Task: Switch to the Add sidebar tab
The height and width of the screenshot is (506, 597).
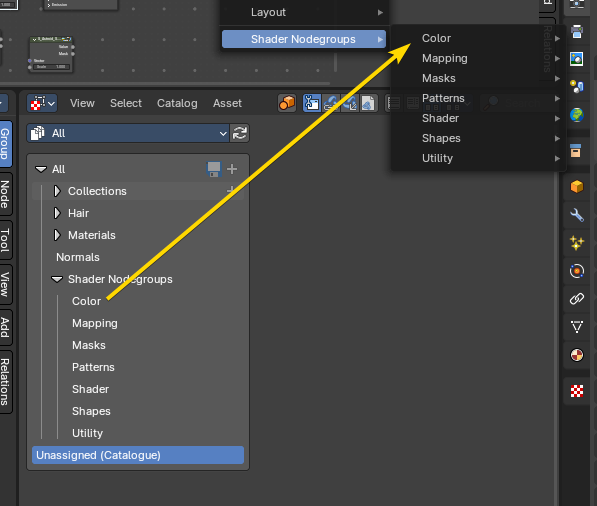Action: tap(5, 327)
